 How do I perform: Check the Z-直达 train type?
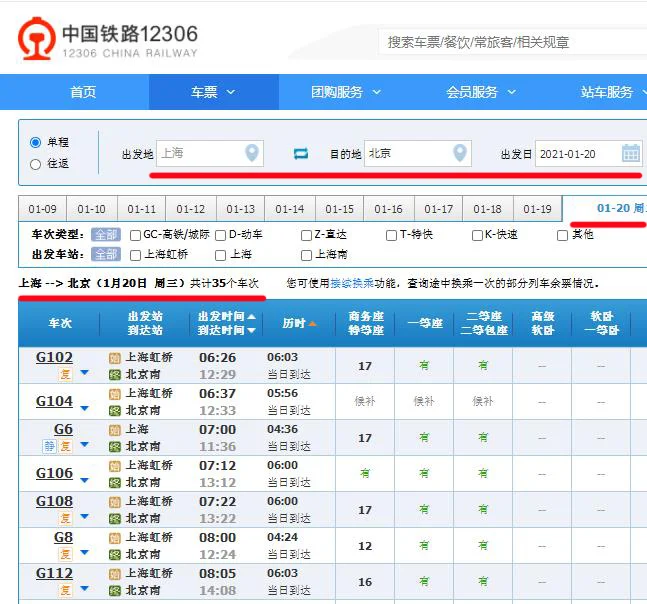click(306, 236)
